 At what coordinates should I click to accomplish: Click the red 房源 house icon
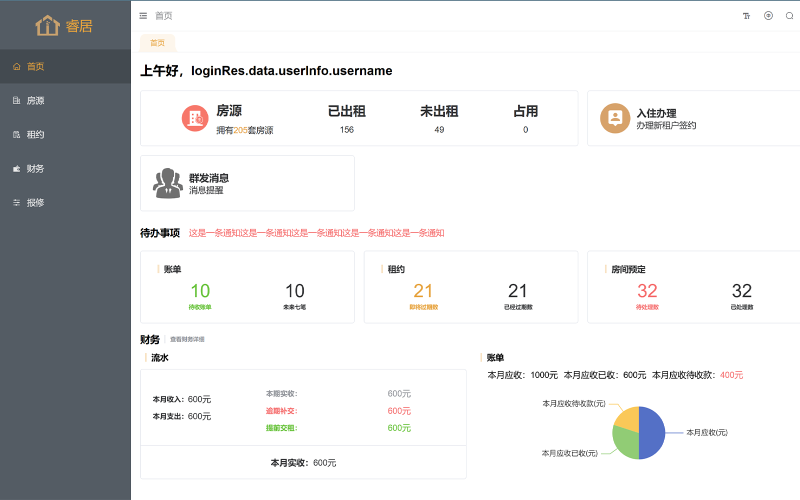click(x=195, y=119)
